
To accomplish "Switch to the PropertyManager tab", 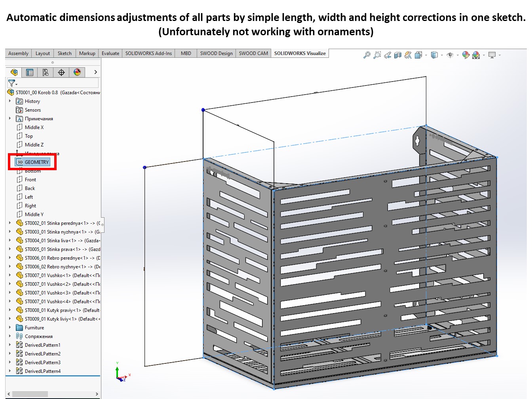I will (x=30, y=72).
